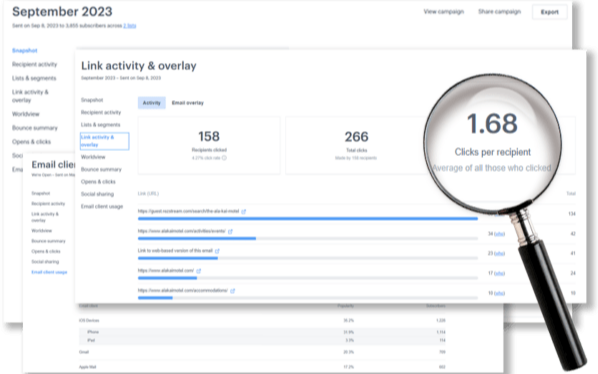Open the View campaign link

[444, 12]
